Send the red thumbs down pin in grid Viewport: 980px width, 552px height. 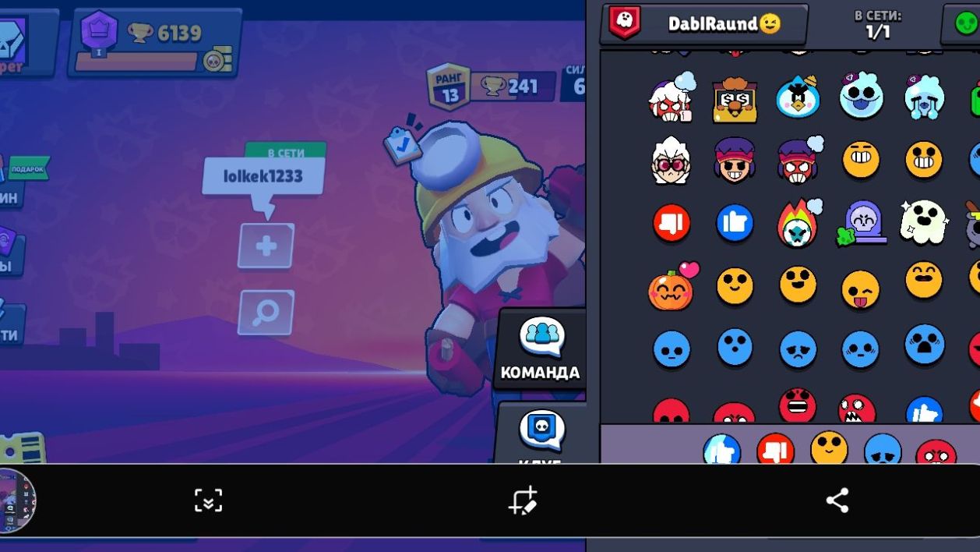[672, 224]
